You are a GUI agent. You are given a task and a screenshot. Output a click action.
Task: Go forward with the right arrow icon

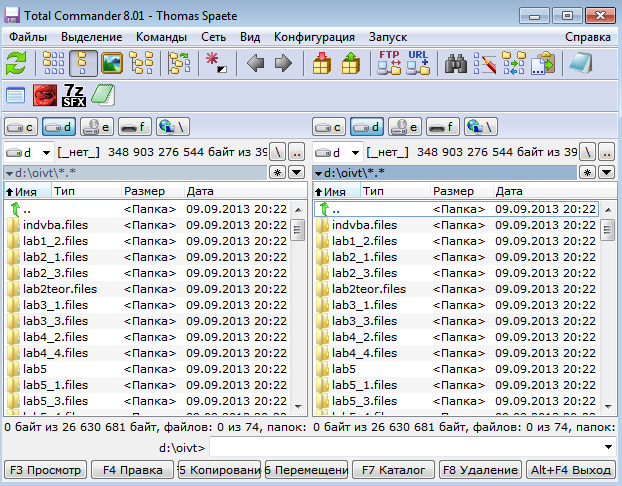click(283, 63)
